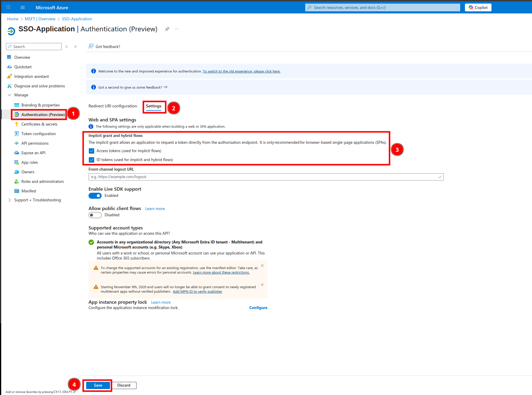This screenshot has height=395, width=532.
Task: Click the sidebar expand/collapse-all arrows
Action: coord(66,47)
